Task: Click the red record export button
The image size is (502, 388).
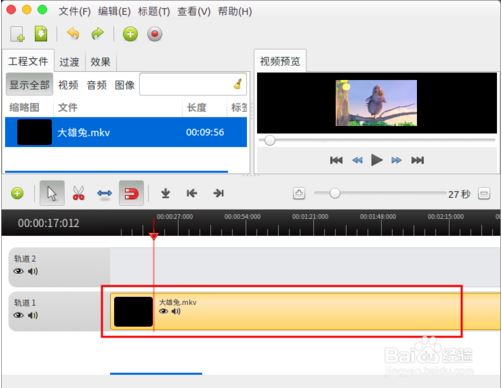Action: click(155, 34)
